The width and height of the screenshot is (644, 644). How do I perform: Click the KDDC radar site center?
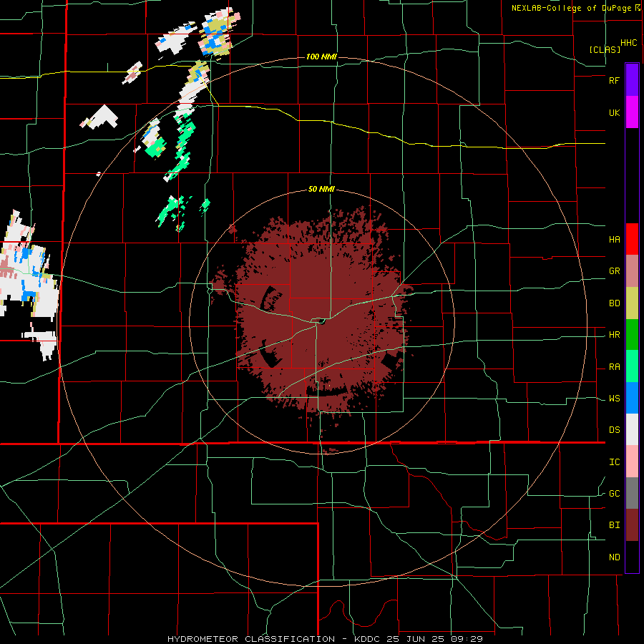(x=321, y=321)
